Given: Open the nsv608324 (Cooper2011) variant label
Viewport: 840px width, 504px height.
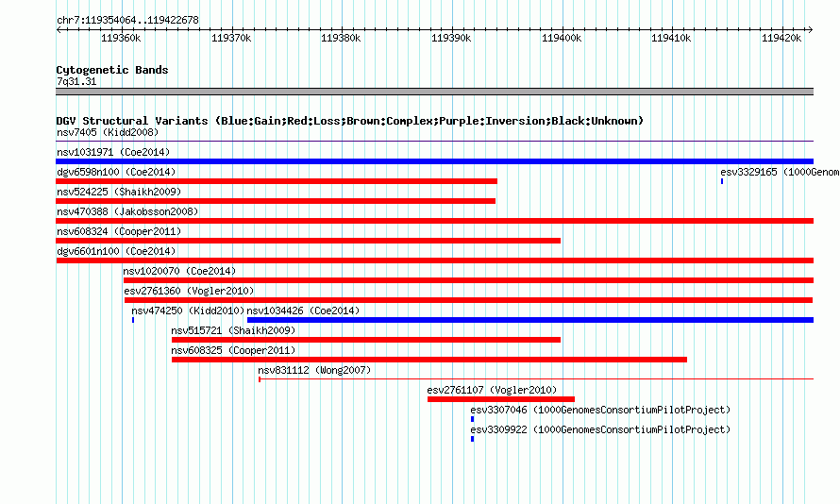Looking at the screenshot, I should tap(119, 231).
